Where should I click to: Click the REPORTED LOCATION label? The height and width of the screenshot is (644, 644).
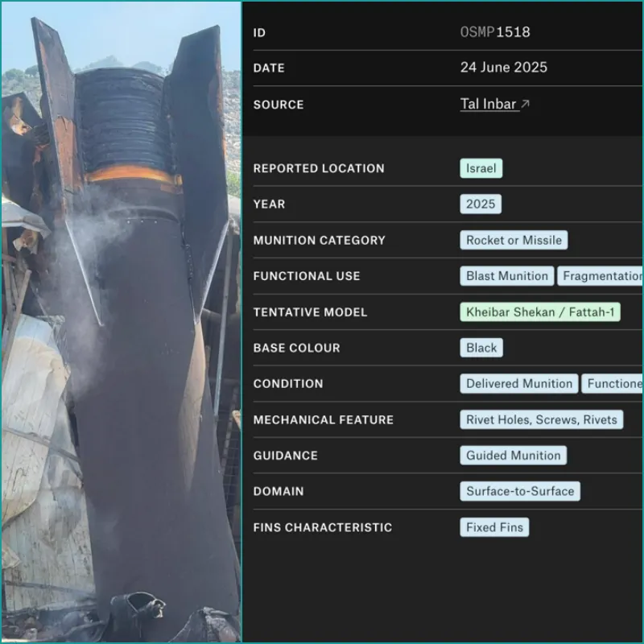(319, 168)
